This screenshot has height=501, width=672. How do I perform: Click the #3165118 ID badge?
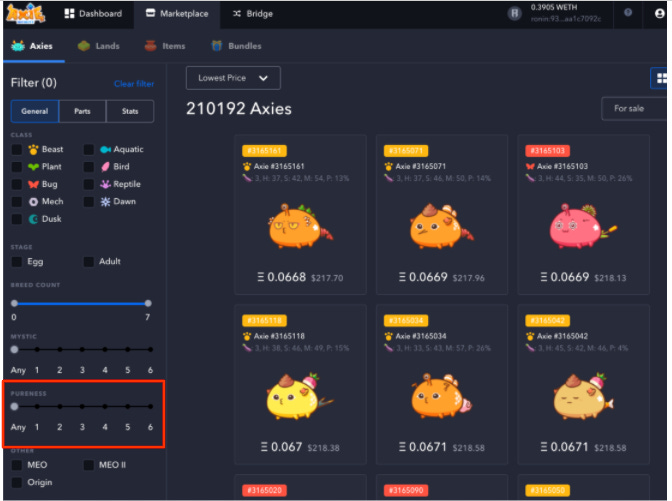click(x=264, y=321)
